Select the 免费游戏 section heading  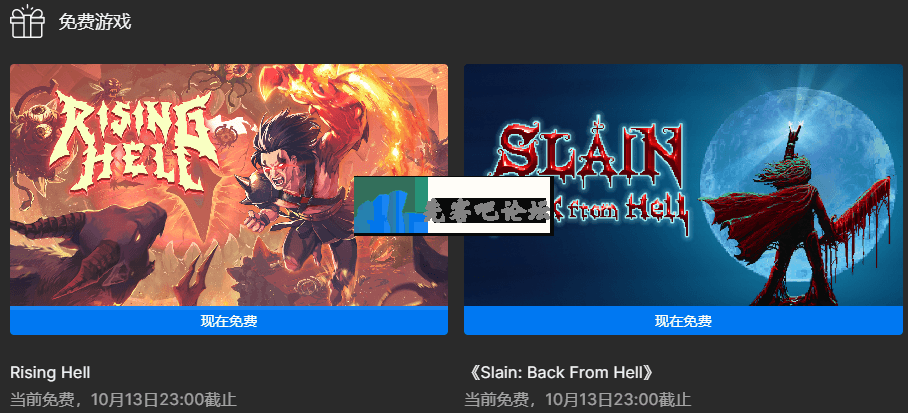coord(95,22)
